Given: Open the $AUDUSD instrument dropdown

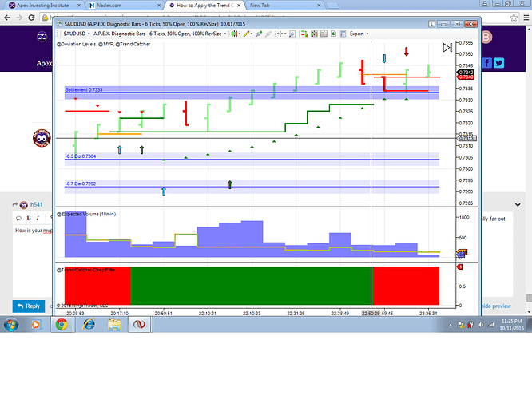Looking at the screenshot, I should [x=77, y=34].
